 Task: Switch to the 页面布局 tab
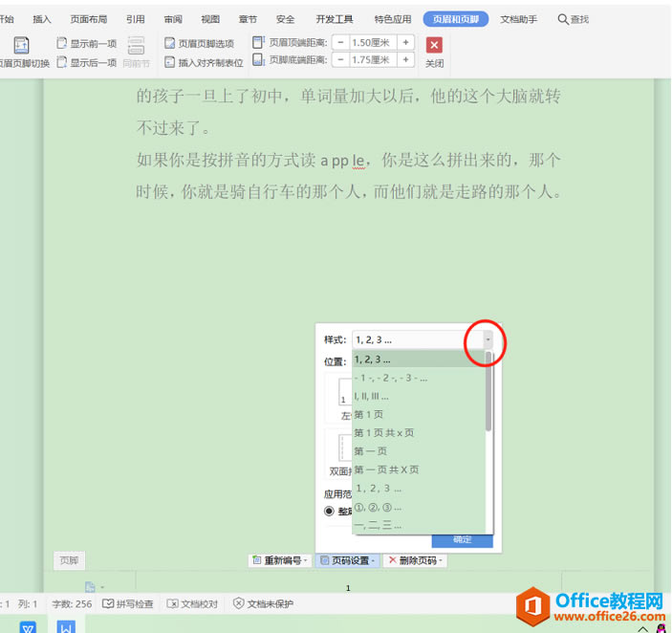tap(89, 19)
